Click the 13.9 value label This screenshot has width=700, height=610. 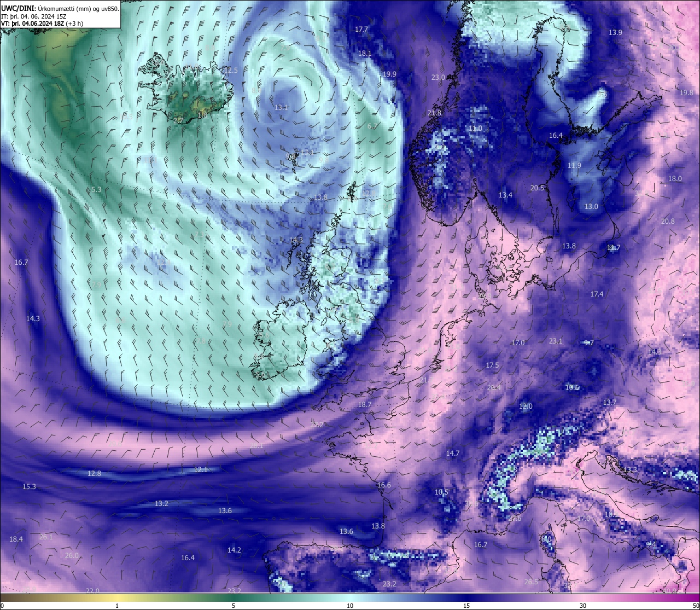coord(616,33)
